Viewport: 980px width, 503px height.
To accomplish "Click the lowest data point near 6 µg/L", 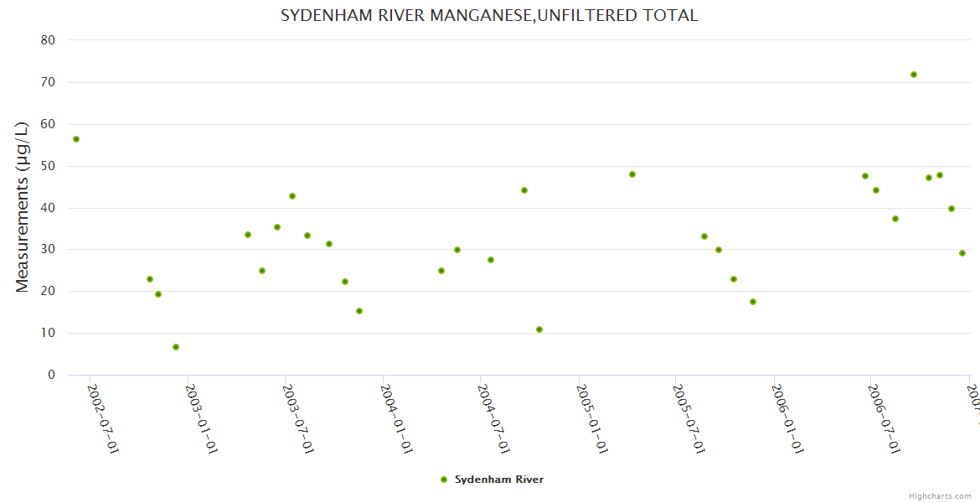I will pos(176,347).
